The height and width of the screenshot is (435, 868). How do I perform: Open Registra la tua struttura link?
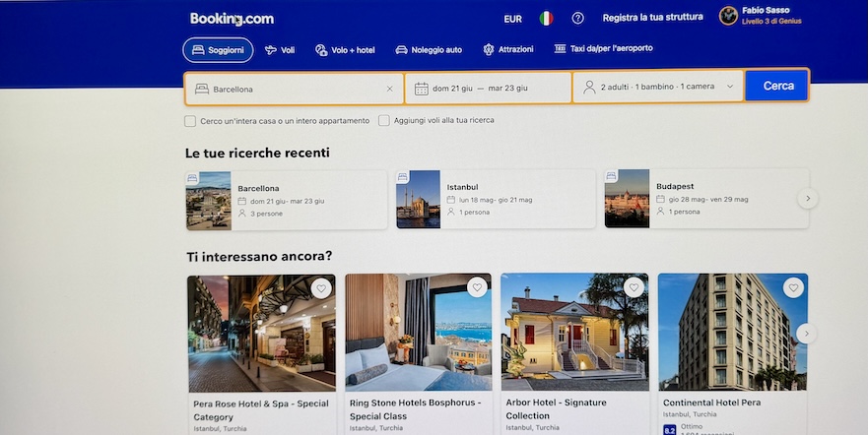pos(652,18)
